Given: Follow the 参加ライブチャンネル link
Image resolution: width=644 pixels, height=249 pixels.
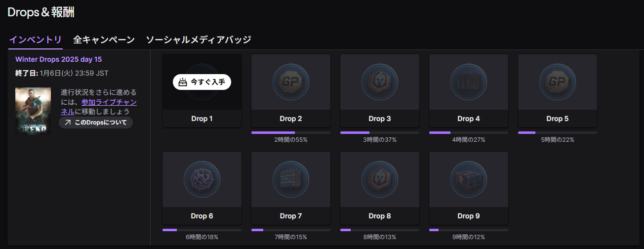Looking at the screenshot, I should [109, 102].
